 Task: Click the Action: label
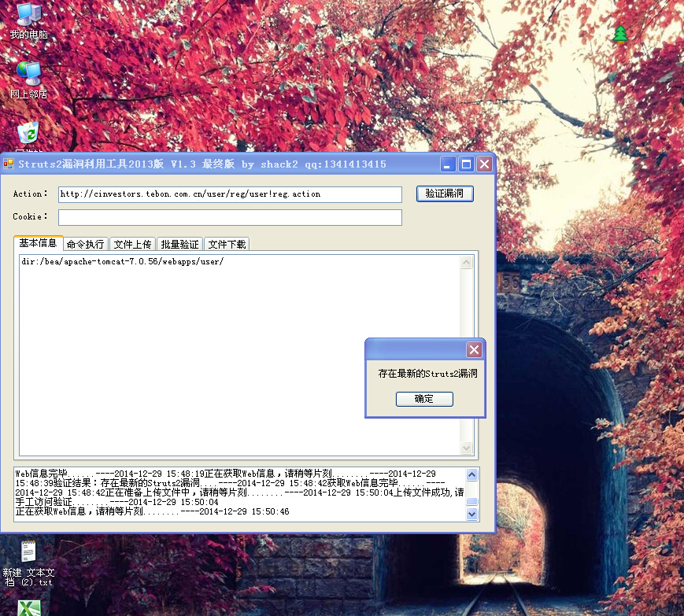pyautogui.click(x=30, y=194)
